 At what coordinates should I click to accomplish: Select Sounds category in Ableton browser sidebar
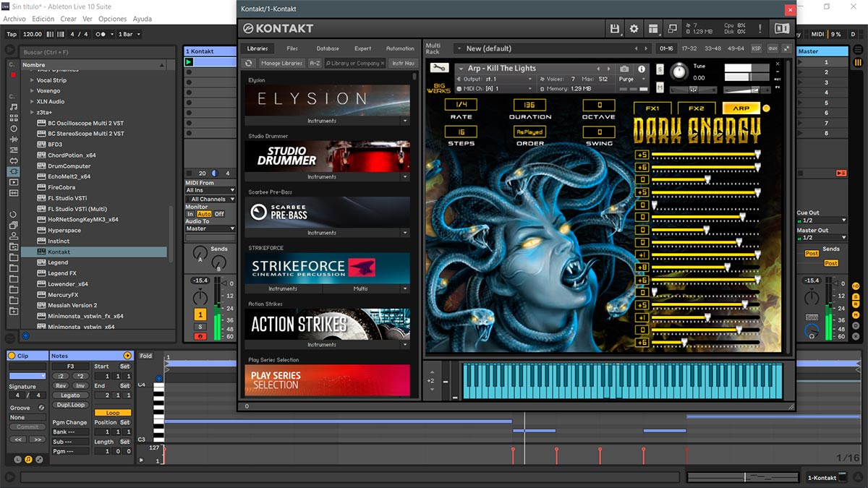point(14,107)
